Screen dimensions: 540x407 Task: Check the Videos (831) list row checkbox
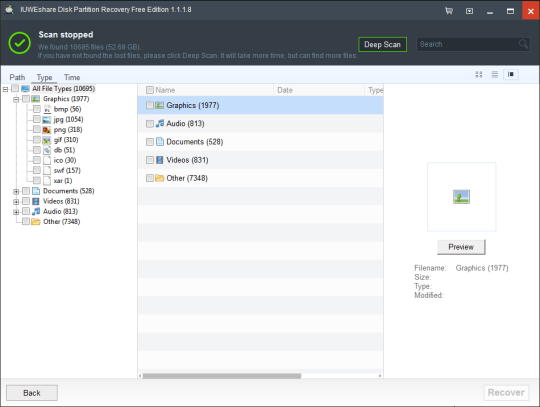point(150,160)
